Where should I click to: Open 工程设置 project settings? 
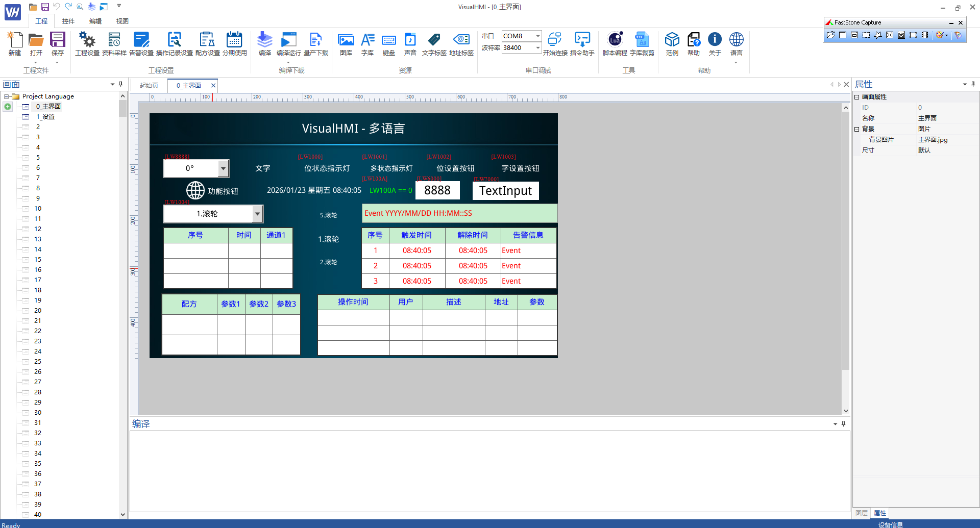click(x=87, y=43)
